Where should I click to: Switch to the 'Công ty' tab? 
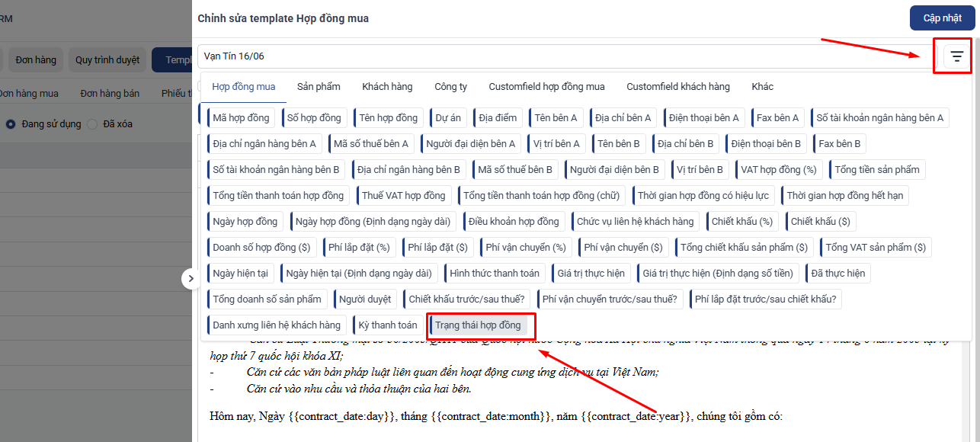tap(450, 87)
